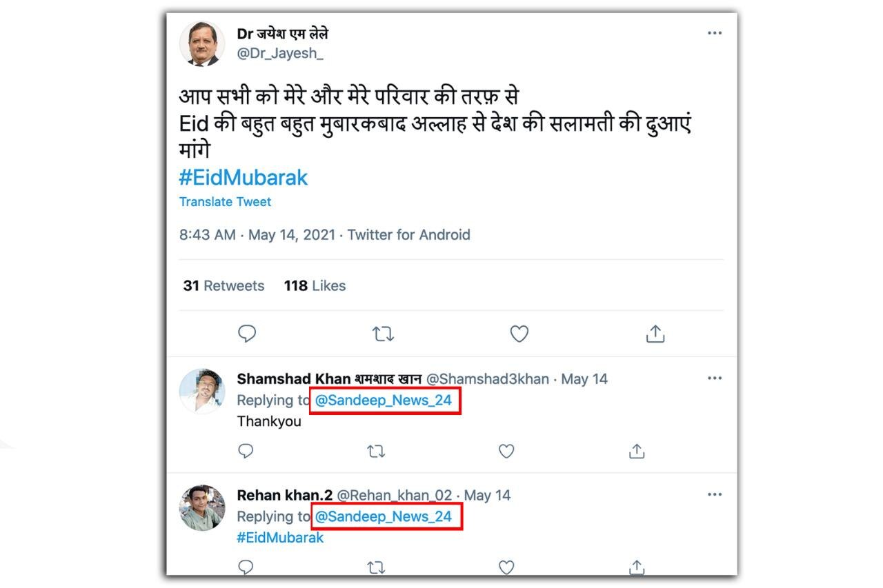The height and width of the screenshot is (588, 883).
Task: Open @Sandeep_News_24 mention in Shamshad's reply
Action: [385, 401]
